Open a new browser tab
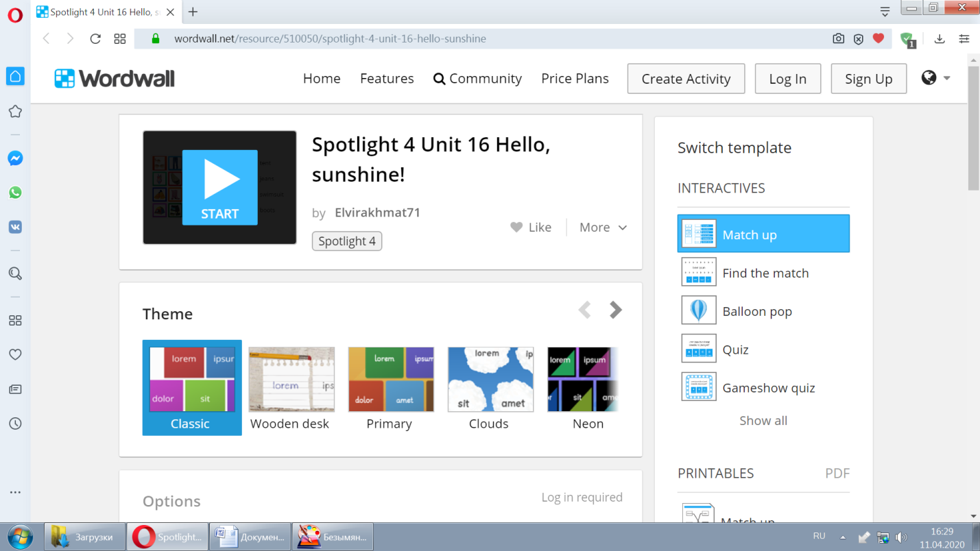The image size is (980, 551). 193,12
